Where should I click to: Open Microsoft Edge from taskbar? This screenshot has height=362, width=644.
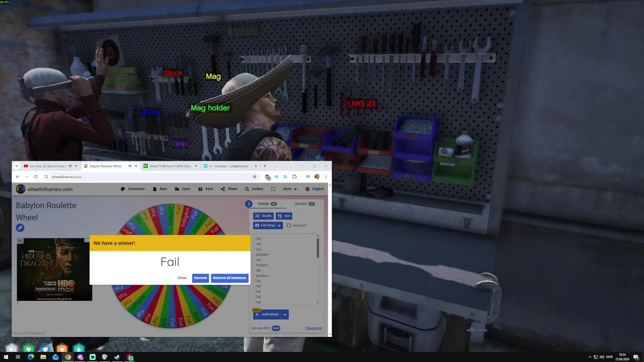tap(31, 357)
